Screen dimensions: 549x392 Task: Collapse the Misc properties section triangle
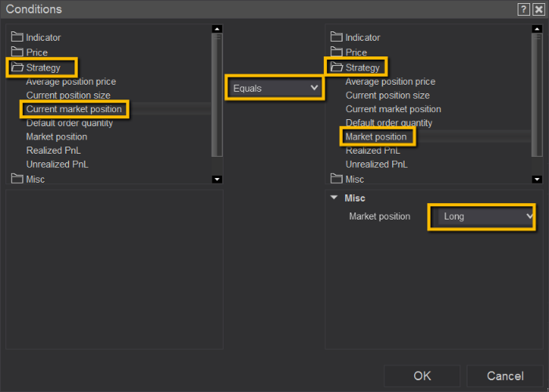(334, 198)
